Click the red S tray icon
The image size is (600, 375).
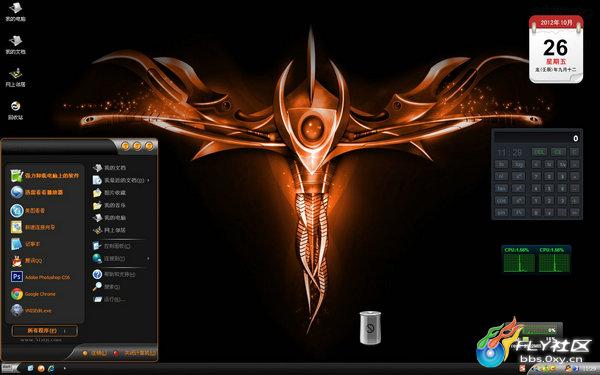point(522,369)
